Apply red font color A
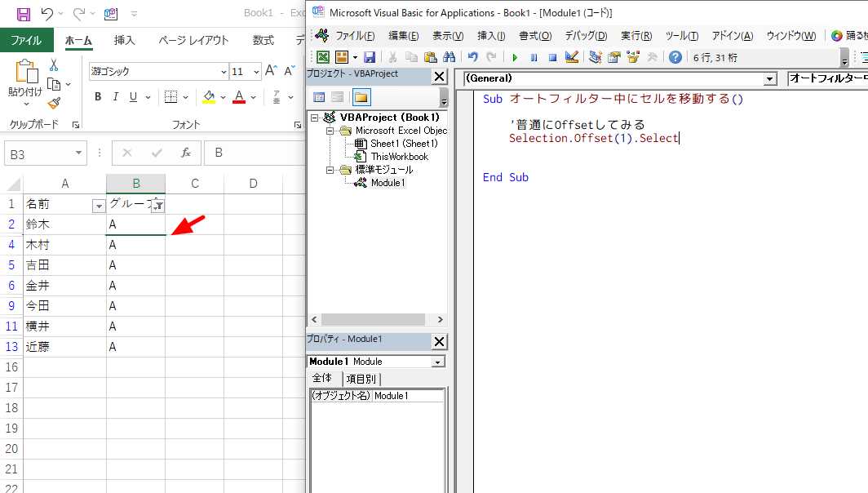868x493 pixels. click(238, 97)
